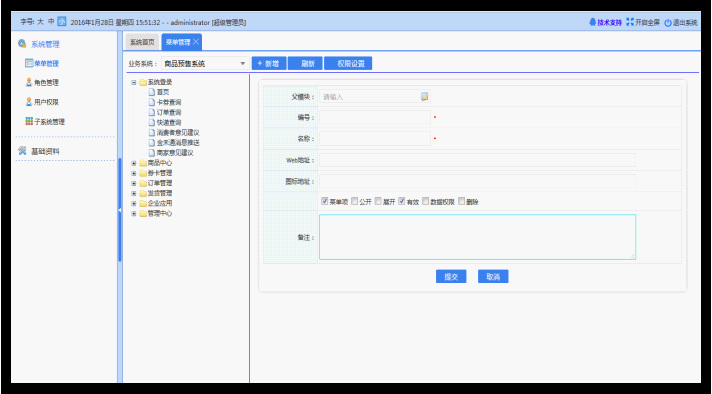
Task: Click the 系统登录 folder icon
Action: (x=143, y=83)
